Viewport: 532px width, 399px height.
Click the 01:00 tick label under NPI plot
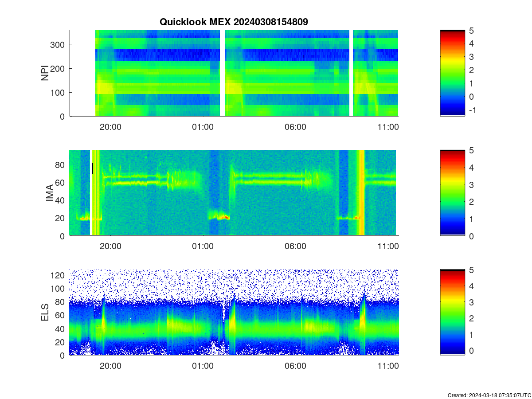click(x=203, y=127)
